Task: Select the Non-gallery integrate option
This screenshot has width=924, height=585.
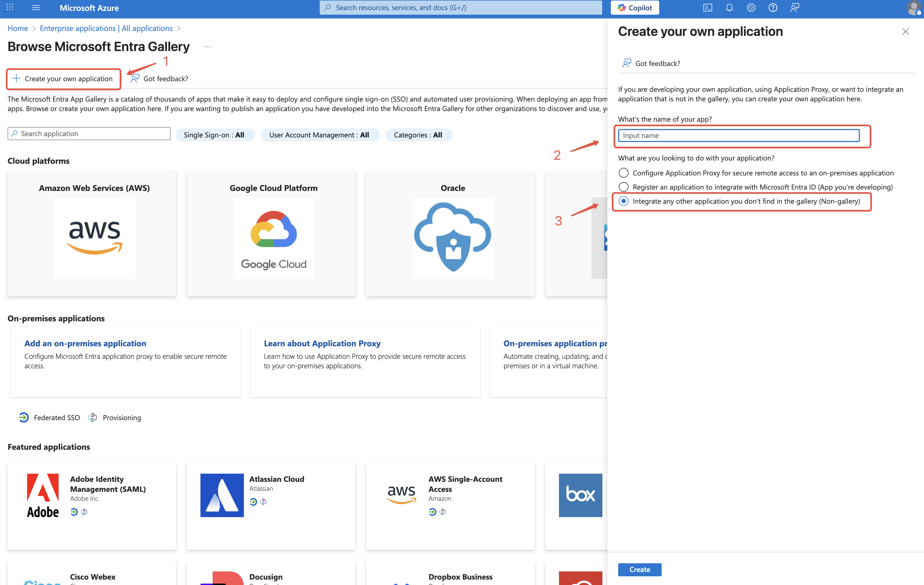Action: pyautogui.click(x=624, y=201)
